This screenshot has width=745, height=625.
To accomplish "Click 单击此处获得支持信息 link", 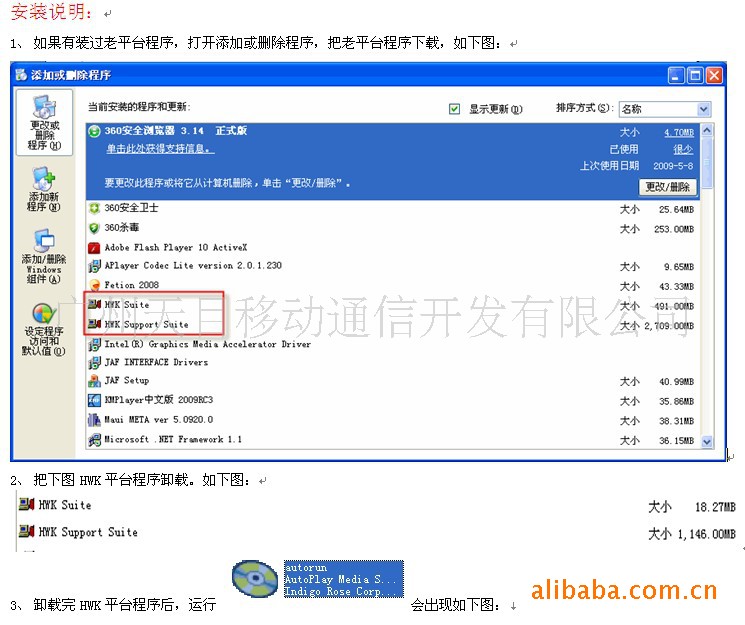I will click(x=160, y=149).
